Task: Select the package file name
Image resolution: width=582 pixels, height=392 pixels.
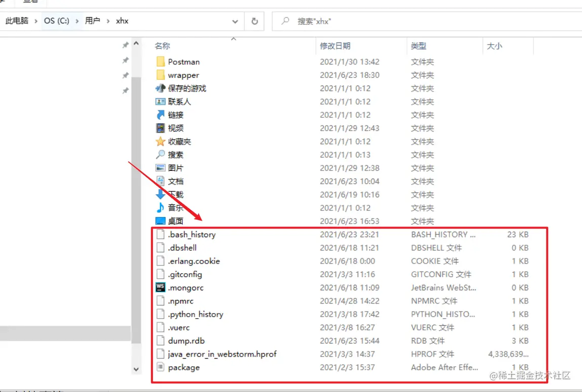Action: 184,368
